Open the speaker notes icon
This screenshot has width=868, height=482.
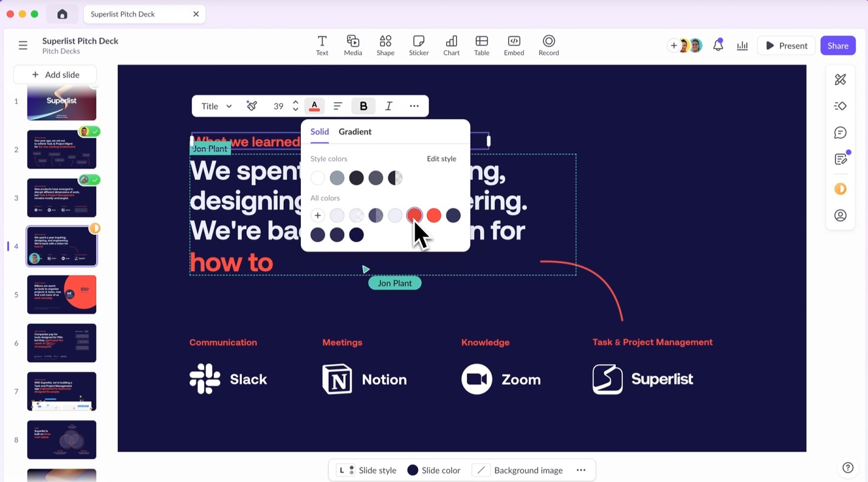pos(841,159)
